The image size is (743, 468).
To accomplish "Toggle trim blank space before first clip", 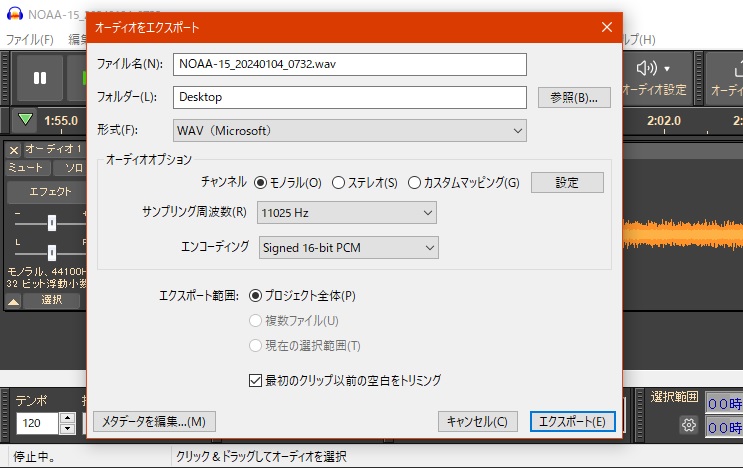I will (x=254, y=380).
